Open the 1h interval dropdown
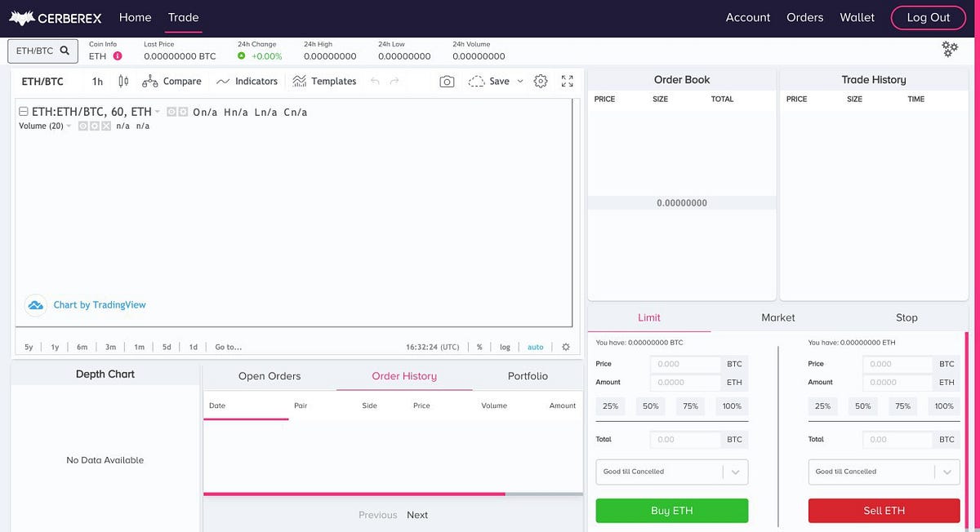 (x=97, y=81)
